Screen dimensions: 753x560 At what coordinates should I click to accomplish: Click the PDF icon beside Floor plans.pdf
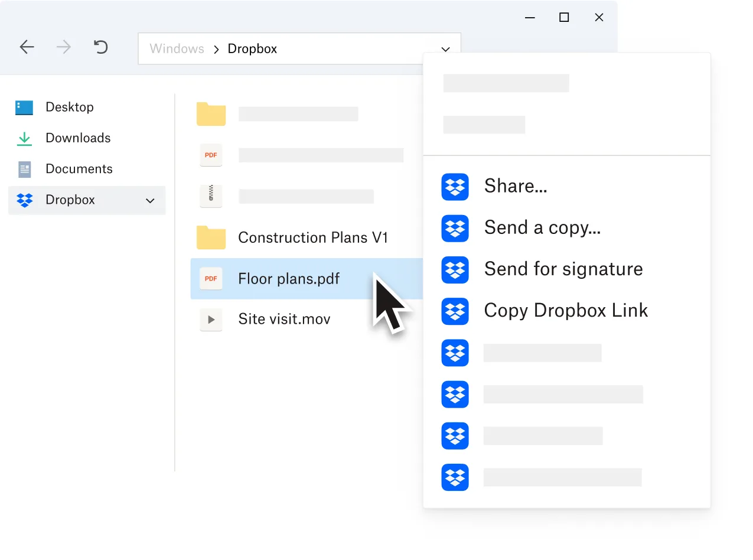pyautogui.click(x=211, y=278)
